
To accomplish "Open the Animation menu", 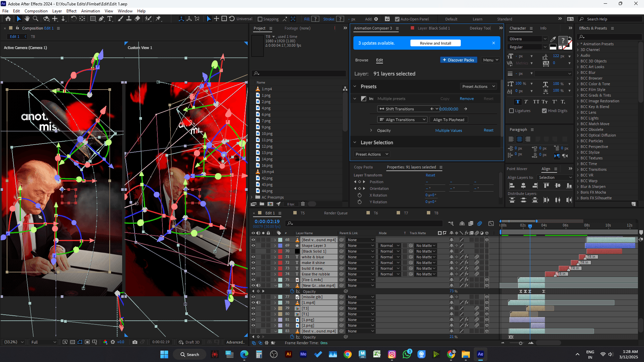I will 90,11.
